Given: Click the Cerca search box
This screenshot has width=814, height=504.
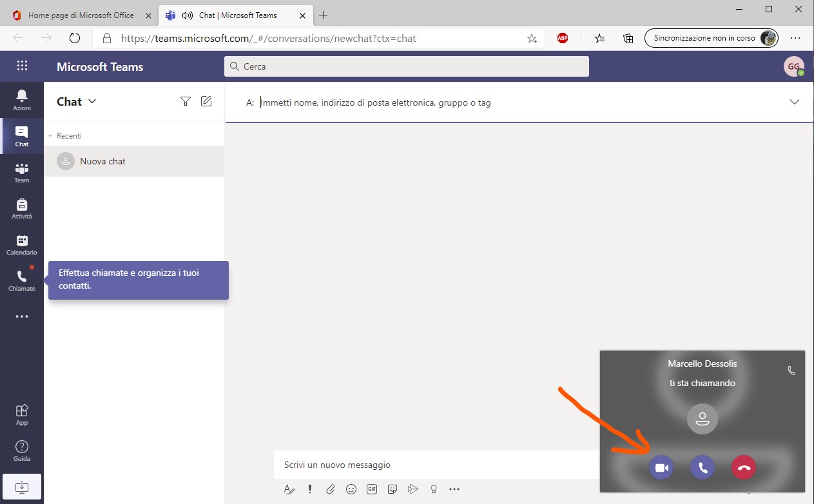Looking at the screenshot, I should tap(407, 66).
